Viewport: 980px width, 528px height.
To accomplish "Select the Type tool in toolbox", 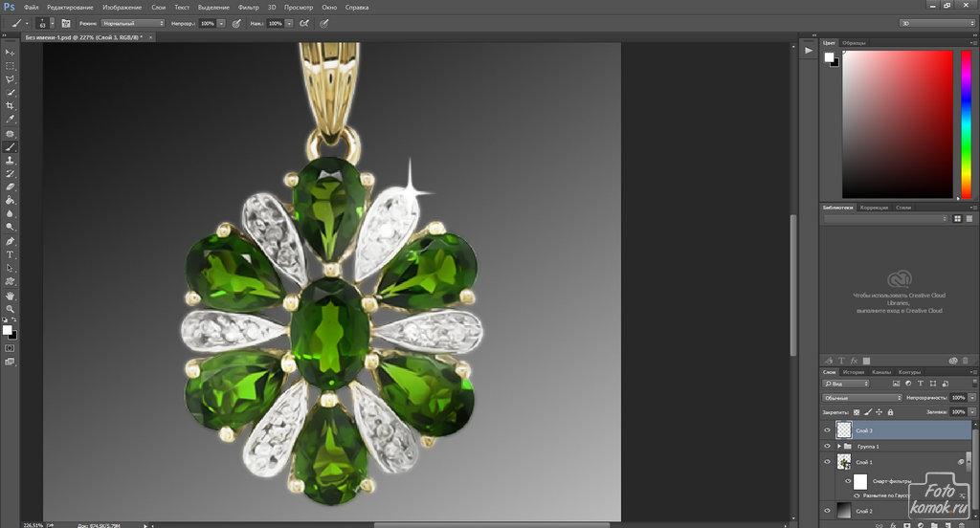I will pyautogui.click(x=11, y=254).
